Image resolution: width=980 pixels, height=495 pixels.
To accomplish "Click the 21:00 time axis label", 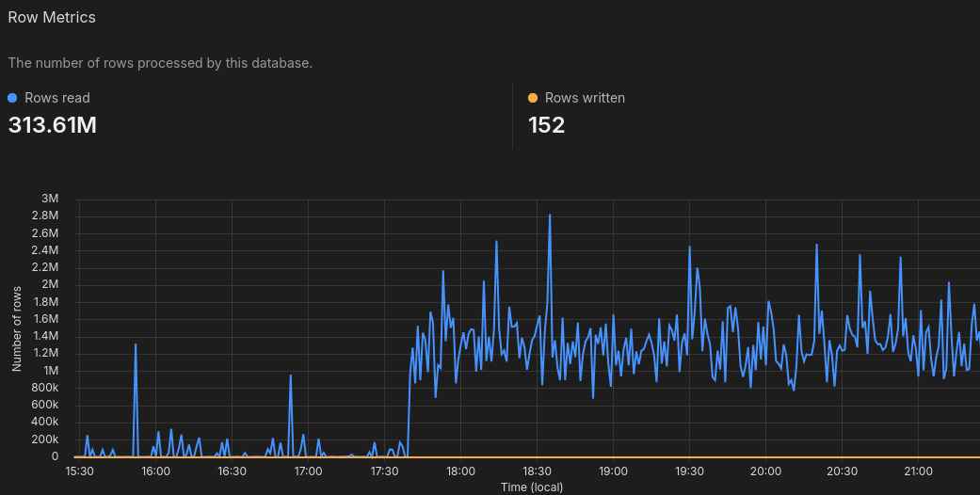I will coord(918,471).
